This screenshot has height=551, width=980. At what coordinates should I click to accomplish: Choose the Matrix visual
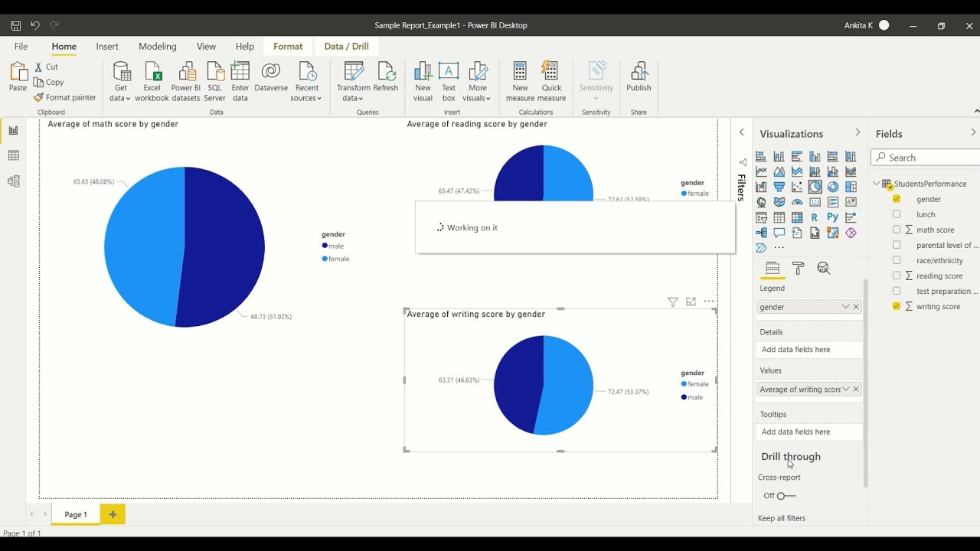(x=797, y=217)
